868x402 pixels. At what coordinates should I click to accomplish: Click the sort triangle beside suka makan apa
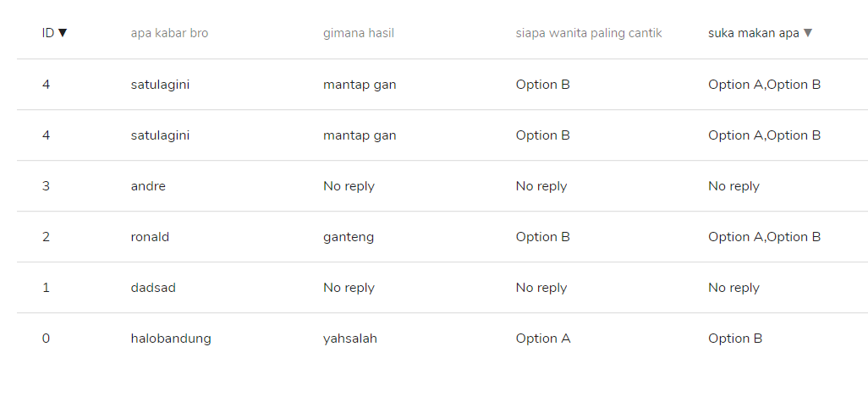point(808,33)
